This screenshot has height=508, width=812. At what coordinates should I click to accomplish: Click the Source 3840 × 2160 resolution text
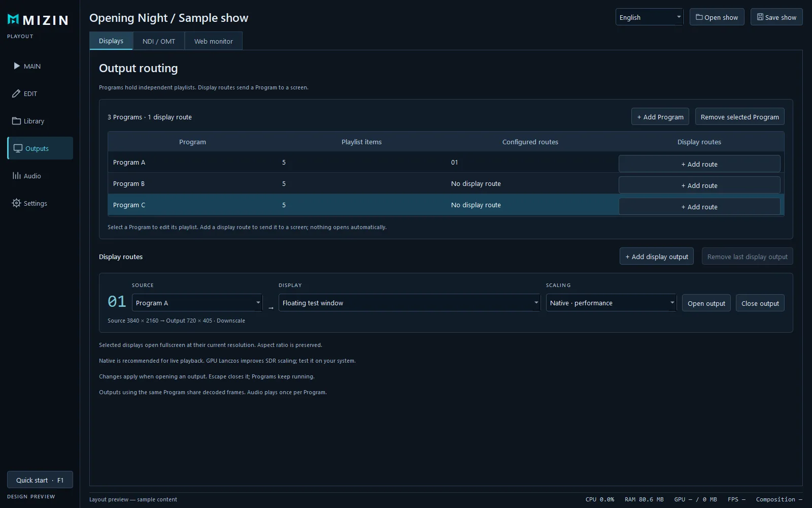(133, 321)
